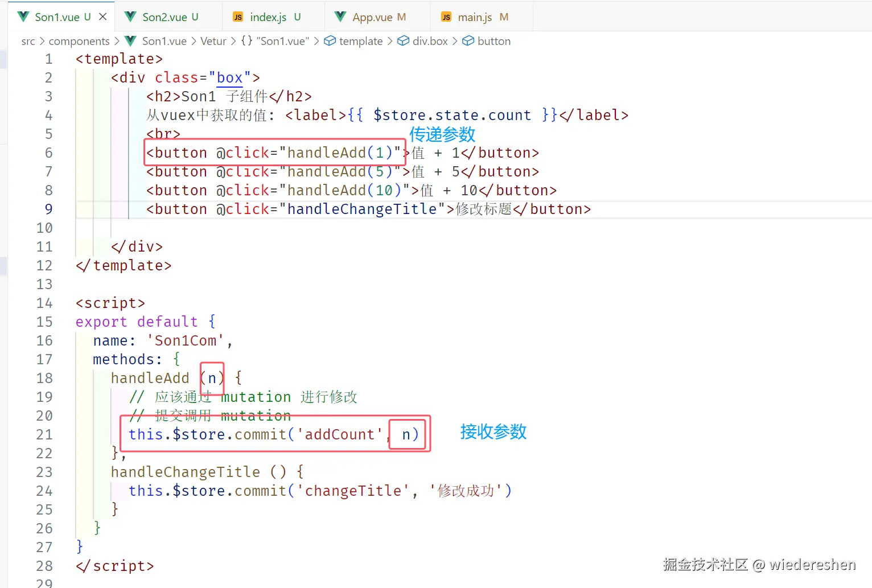The image size is (872, 588).
Task: Click 'handleChangeTitle' on line 9
Action: [362, 209]
